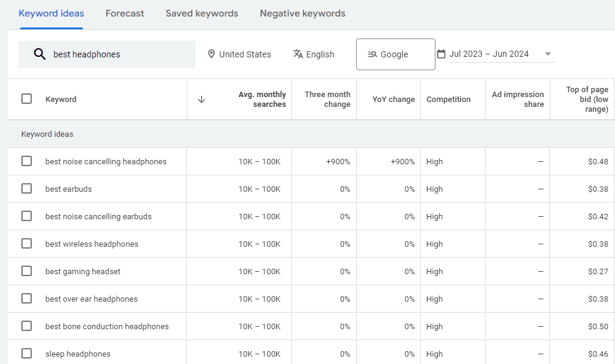Click the search icon inside the keyword field
615x364 pixels.
[x=40, y=54]
